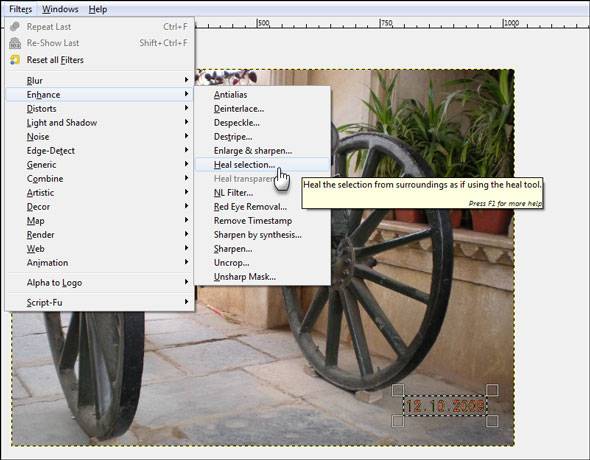This screenshot has width=590, height=460.
Task: Click bottom-left handle of timestamp selection
Action: [x=398, y=421]
